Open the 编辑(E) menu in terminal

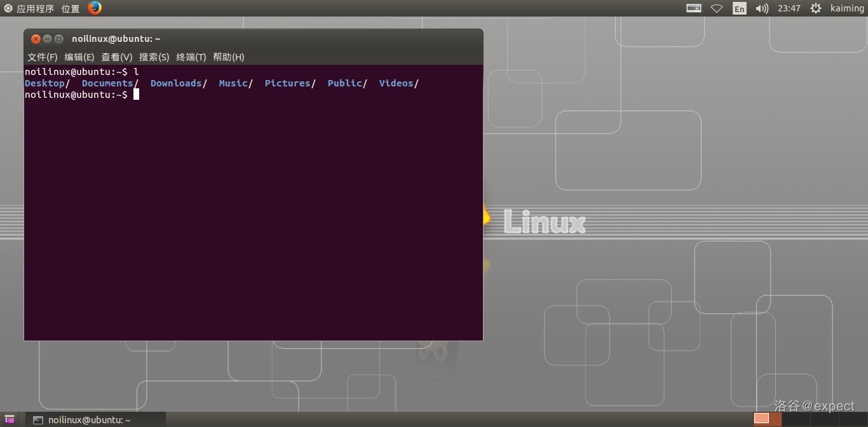(x=79, y=57)
